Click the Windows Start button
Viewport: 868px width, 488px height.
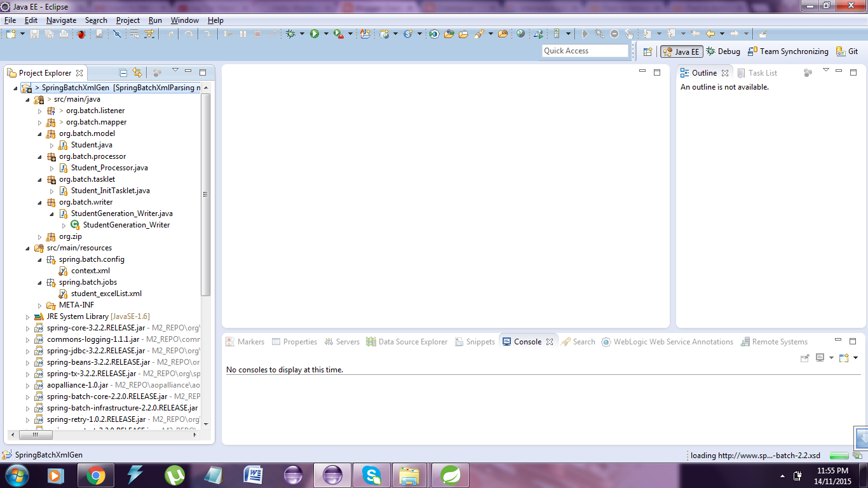click(16, 475)
